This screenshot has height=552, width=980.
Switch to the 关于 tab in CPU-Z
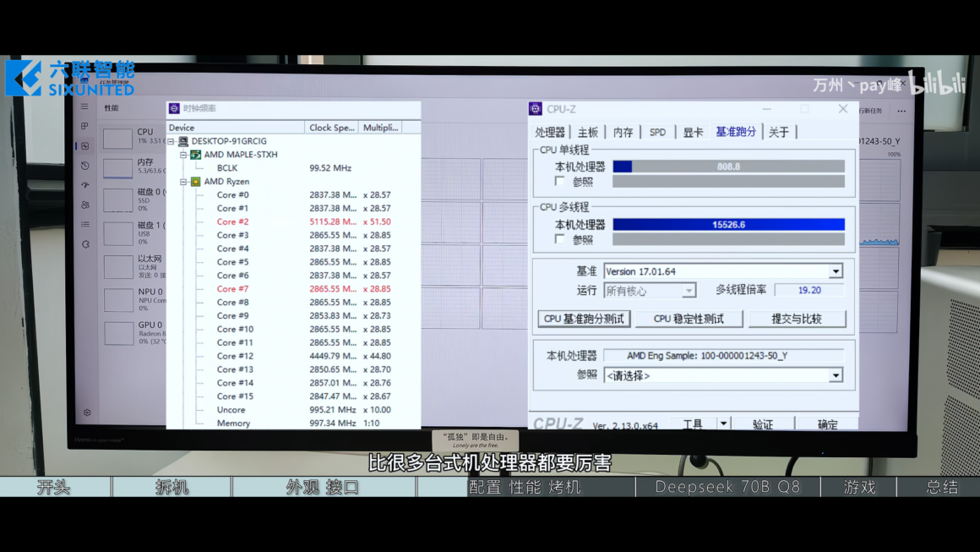(779, 132)
